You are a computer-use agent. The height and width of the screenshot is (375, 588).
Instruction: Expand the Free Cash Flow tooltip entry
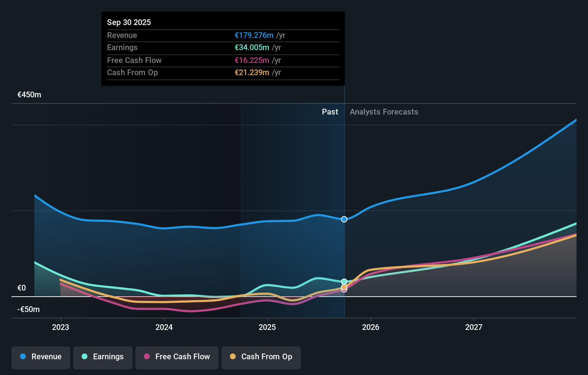point(223,60)
